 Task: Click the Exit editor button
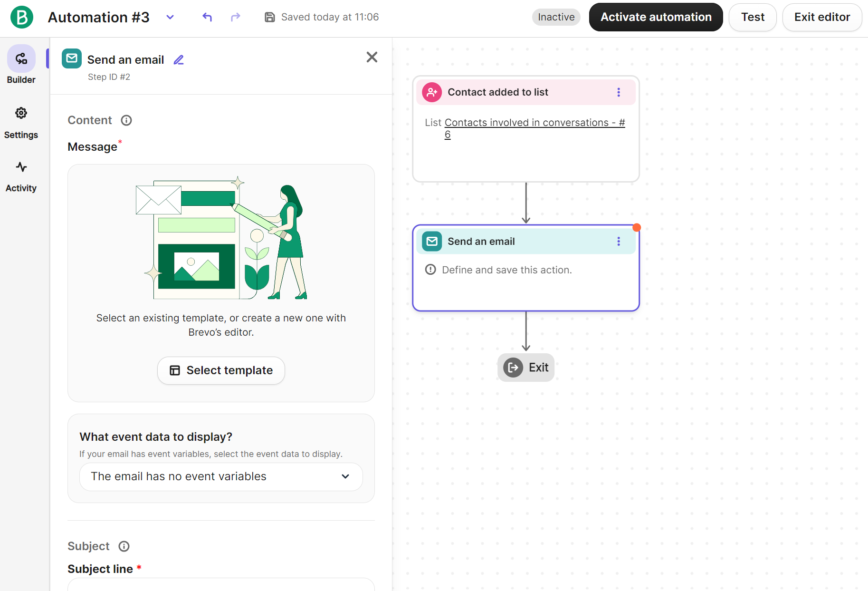point(821,18)
